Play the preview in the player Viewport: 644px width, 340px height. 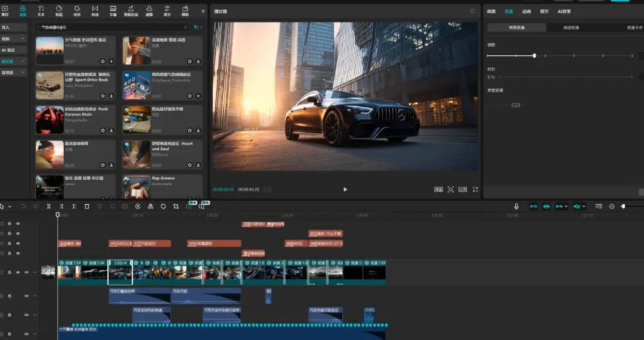tap(345, 189)
